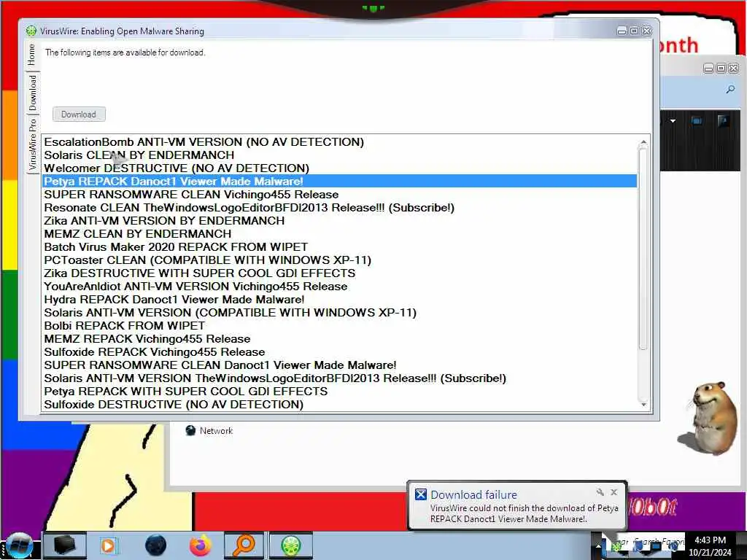This screenshot has height=560, width=747.
Task: Select Welcomer DESTRUCTIVE (NO AV DETECTION)
Action: pos(340,168)
